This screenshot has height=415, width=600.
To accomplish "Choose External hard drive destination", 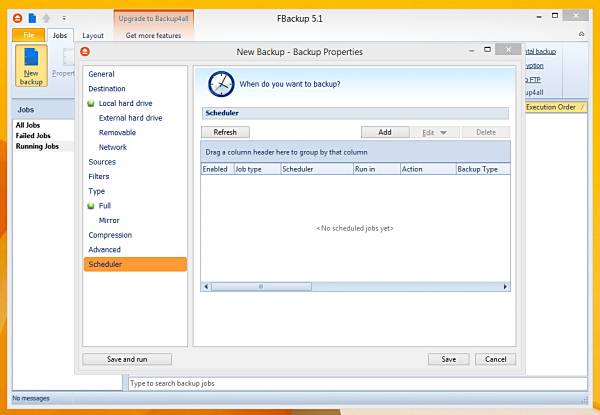I will click(130, 118).
